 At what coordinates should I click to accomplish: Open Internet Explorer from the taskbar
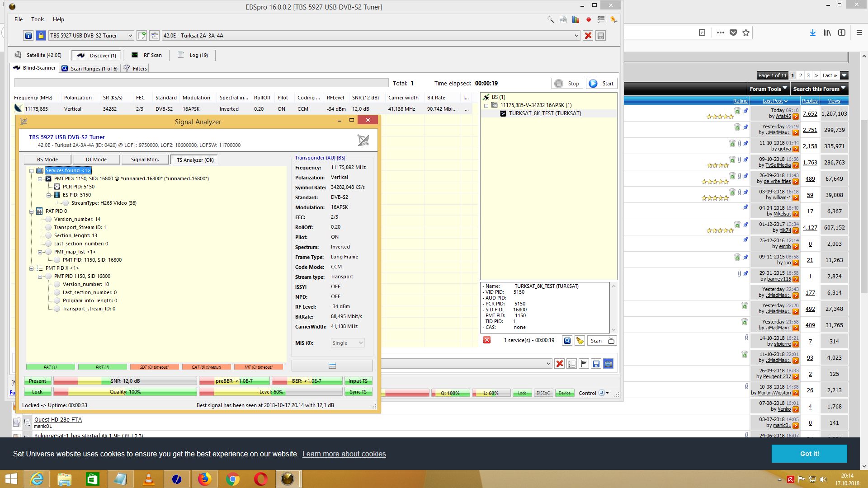(36, 479)
